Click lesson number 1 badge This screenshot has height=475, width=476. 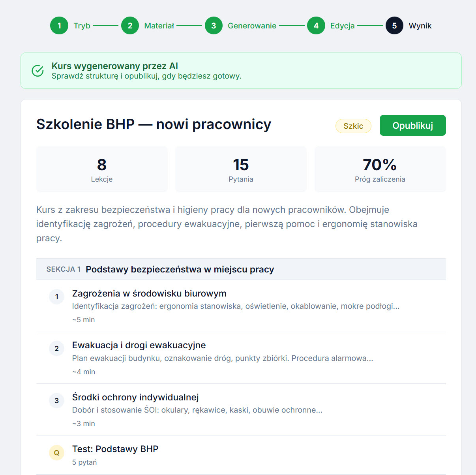coord(56,297)
